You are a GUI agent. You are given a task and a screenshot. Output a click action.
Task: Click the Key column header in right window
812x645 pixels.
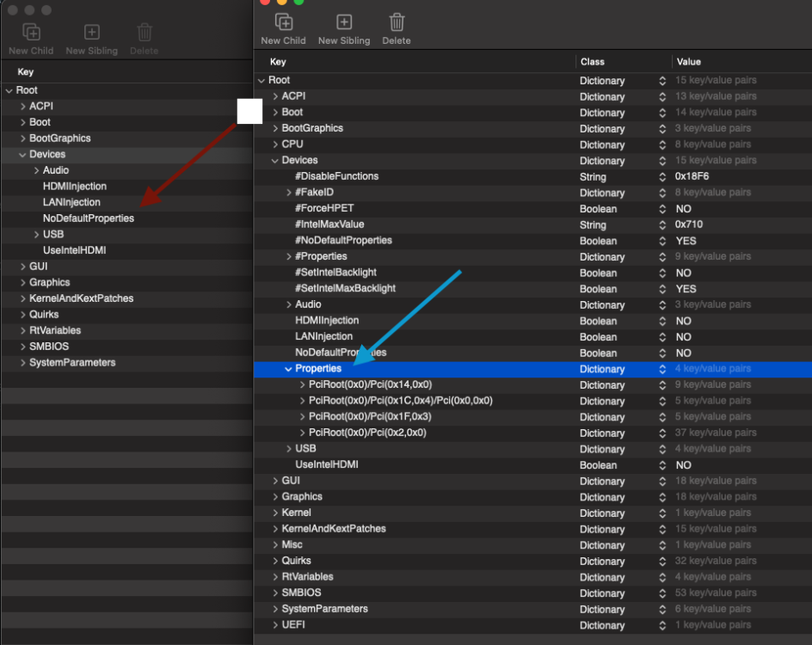click(x=278, y=62)
